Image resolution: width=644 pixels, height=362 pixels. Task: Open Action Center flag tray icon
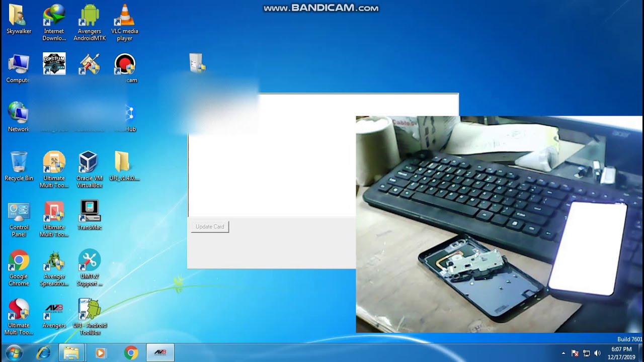pyautogui.click(x=575, y=353)
